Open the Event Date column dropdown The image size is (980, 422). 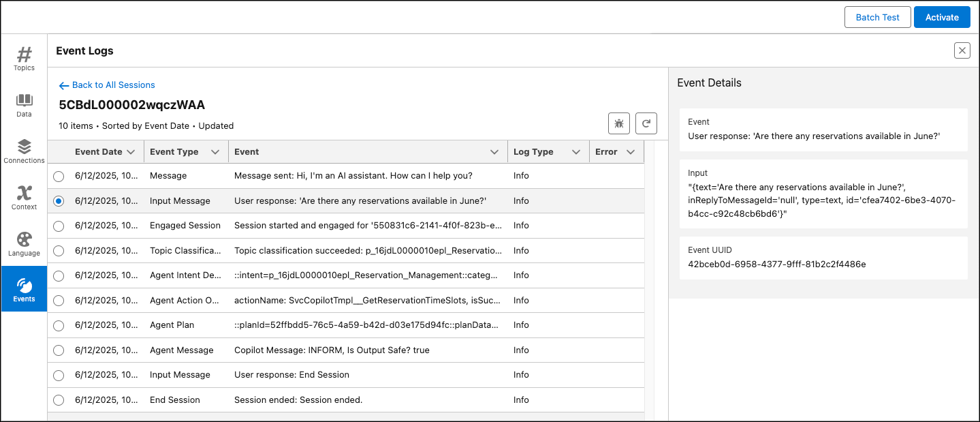tap(131, 151)
